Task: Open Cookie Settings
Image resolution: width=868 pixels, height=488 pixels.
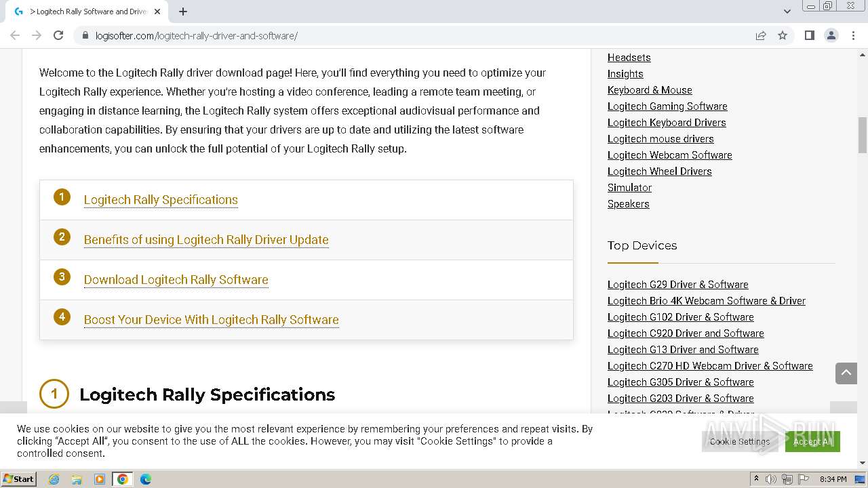Action: pyautogui.click(x=740, y=441)
